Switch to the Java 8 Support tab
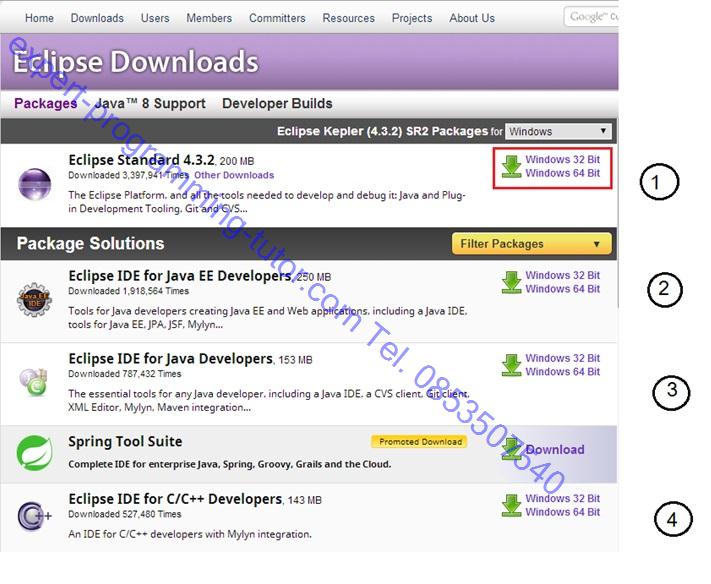This screenshot has width=711, height=584. [150, 103]
